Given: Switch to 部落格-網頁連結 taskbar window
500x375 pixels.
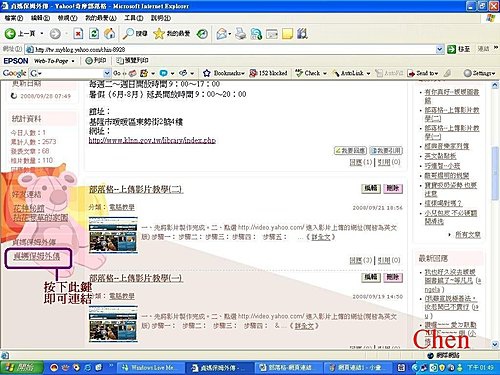Looking at the screenshot, I should pos(288,368).
